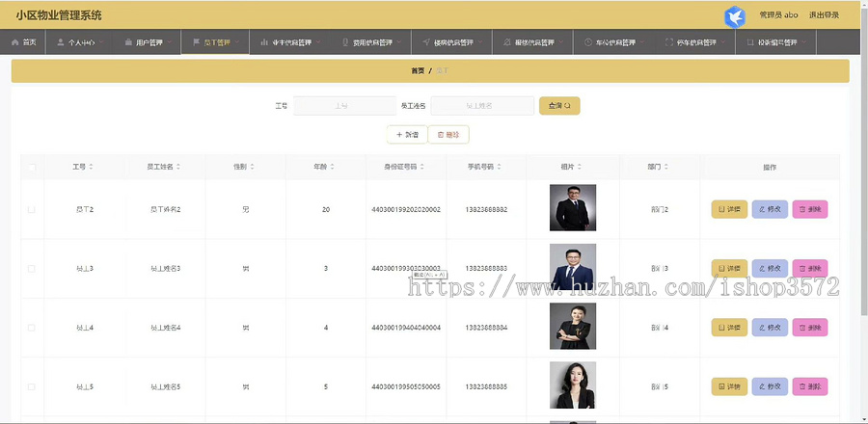
Task: Click the icon before 费用信息管理
Action: (x=345, y=42)
